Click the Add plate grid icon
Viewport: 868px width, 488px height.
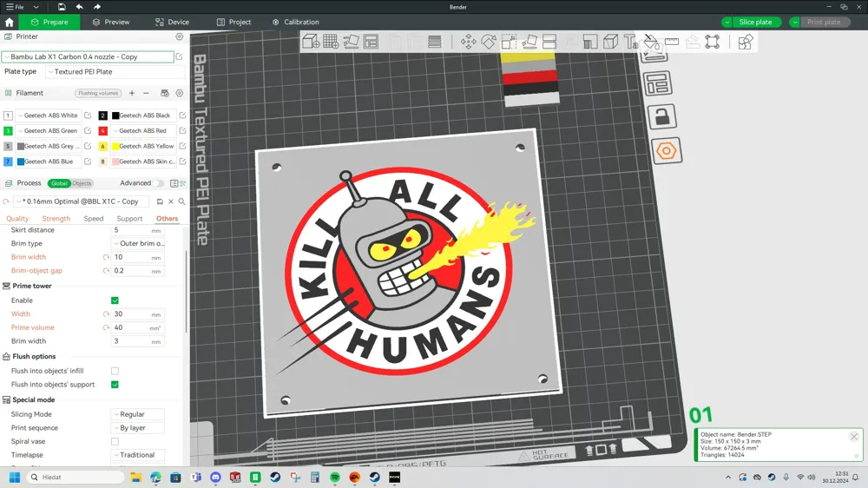click(331, 42)
